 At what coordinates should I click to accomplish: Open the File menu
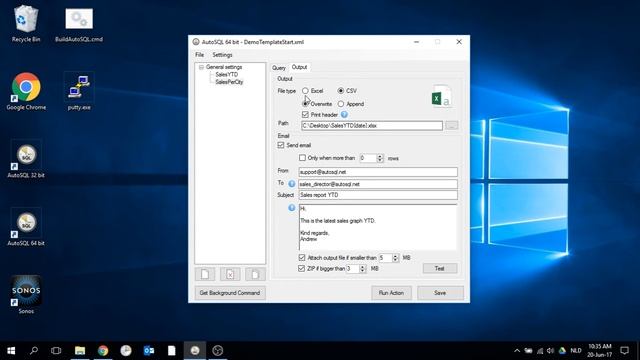click(200, 55)
